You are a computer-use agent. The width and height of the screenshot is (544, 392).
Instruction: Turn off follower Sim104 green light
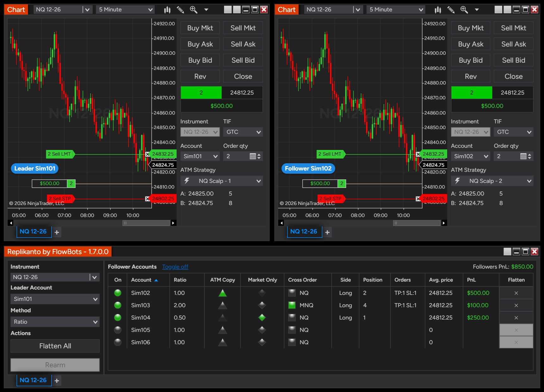pyautogui.click(x=118, y=318)
